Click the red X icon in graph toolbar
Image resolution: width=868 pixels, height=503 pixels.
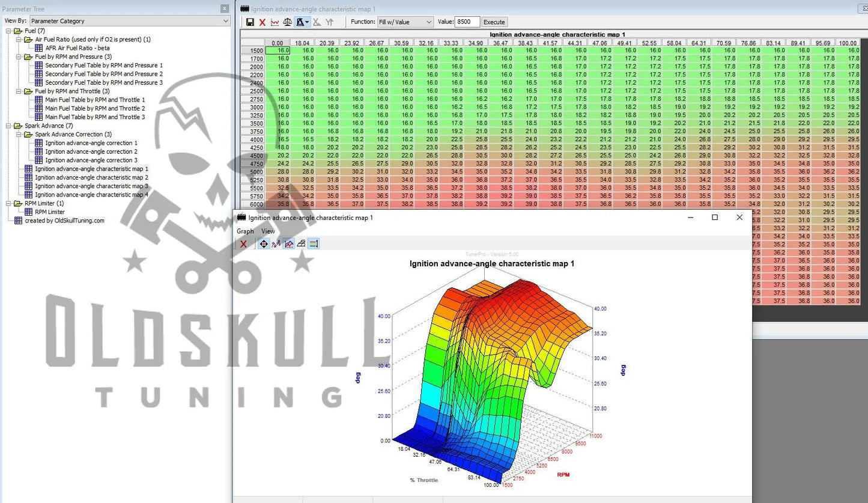tap(243, 244)
